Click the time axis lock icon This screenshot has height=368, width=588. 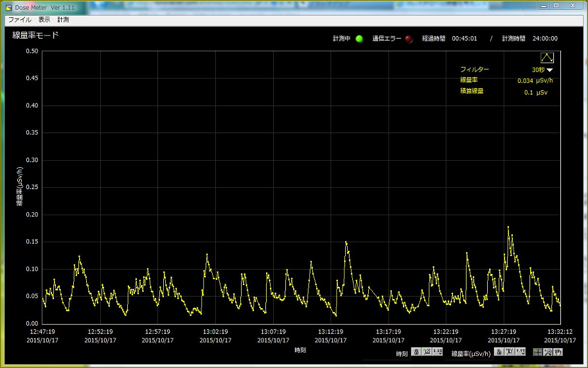pos(416,351)
